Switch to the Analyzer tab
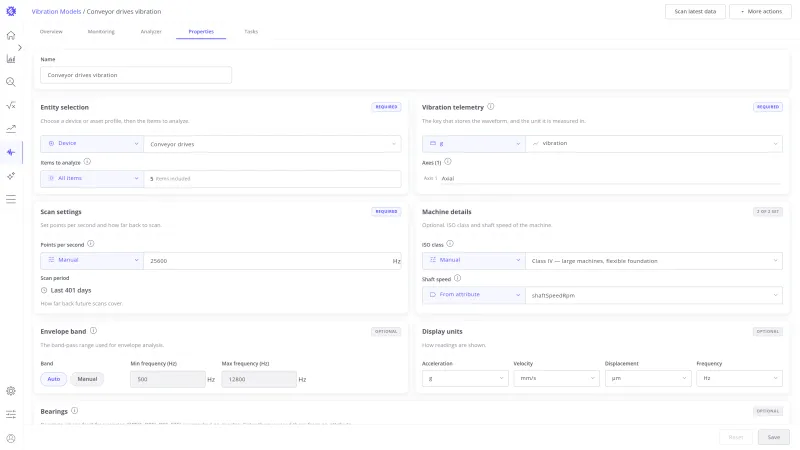 click(151, 32)
